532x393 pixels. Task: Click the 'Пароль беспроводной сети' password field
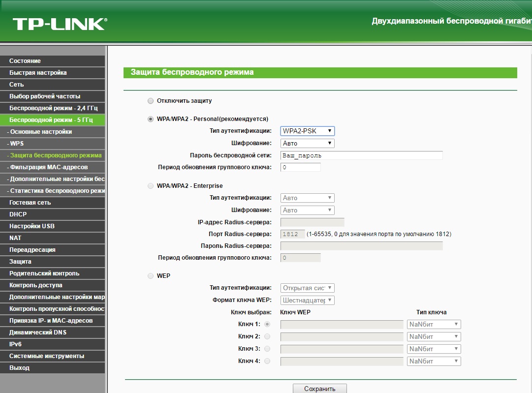[361, 155]
